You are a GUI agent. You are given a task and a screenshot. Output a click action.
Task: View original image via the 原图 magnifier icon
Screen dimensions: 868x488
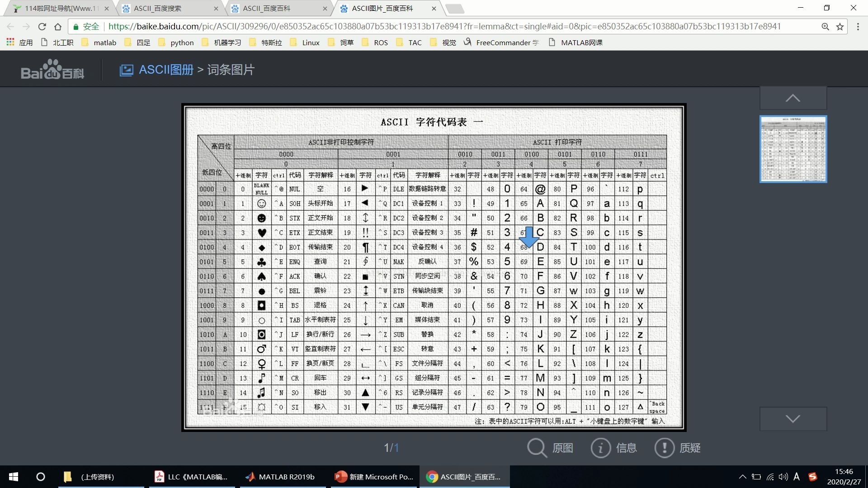click(x=536, y=448)
